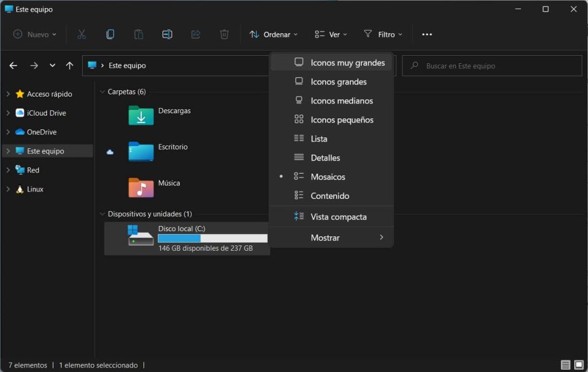Click the Delete trash icon
The width and height of the screenshot is (588, 372).
pyautogui.click(x=225, y=34)
